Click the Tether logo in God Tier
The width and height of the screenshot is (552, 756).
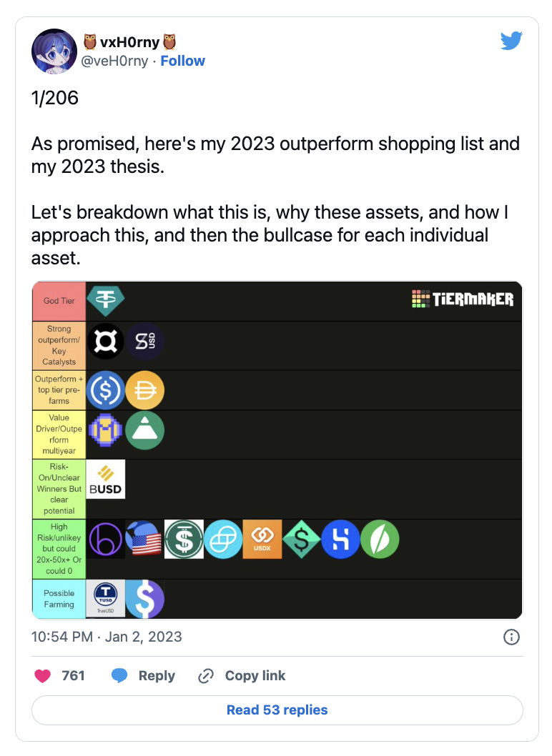[105, 300]
